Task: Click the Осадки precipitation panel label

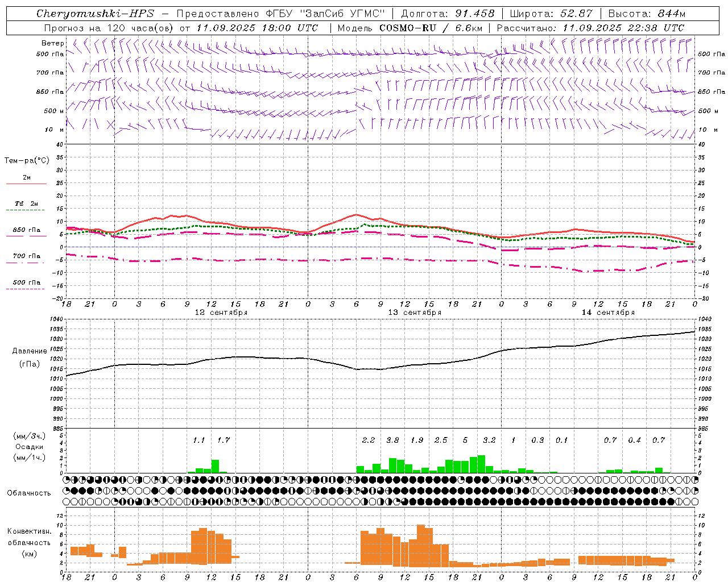Action: [x=29, y=447]
